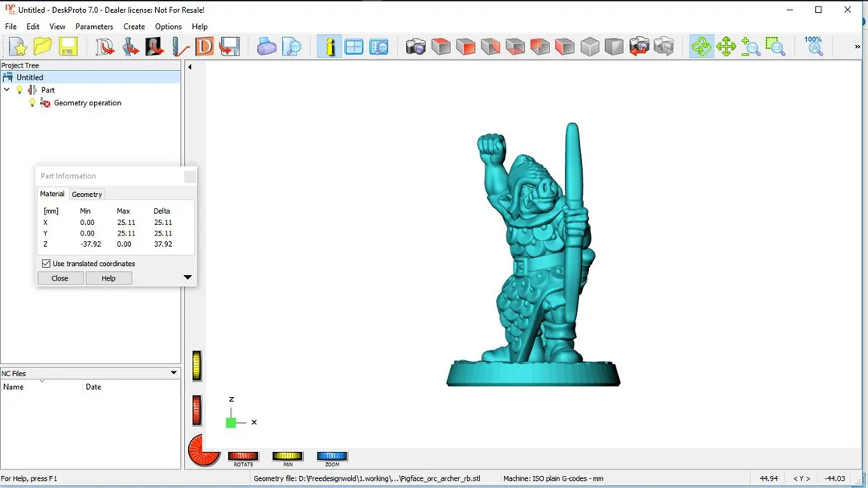Uncheck Use translated coordinates
868x488 pixels.
46,264
